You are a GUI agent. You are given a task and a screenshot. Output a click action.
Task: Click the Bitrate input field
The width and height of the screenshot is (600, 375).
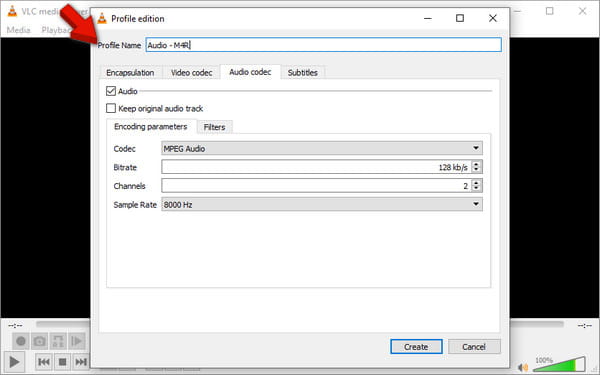pyautogui.click(x=317, y=167)
